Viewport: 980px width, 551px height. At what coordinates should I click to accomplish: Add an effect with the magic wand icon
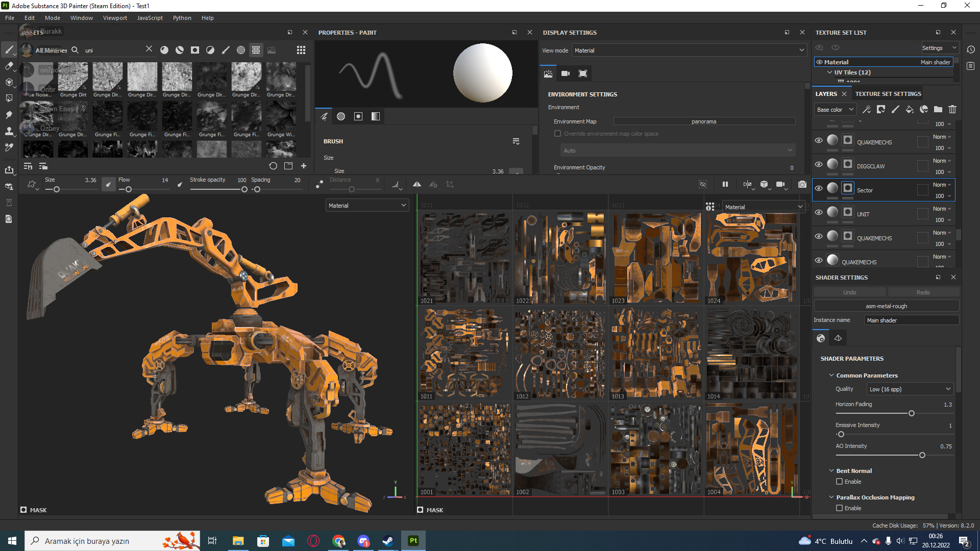point(867,109)
